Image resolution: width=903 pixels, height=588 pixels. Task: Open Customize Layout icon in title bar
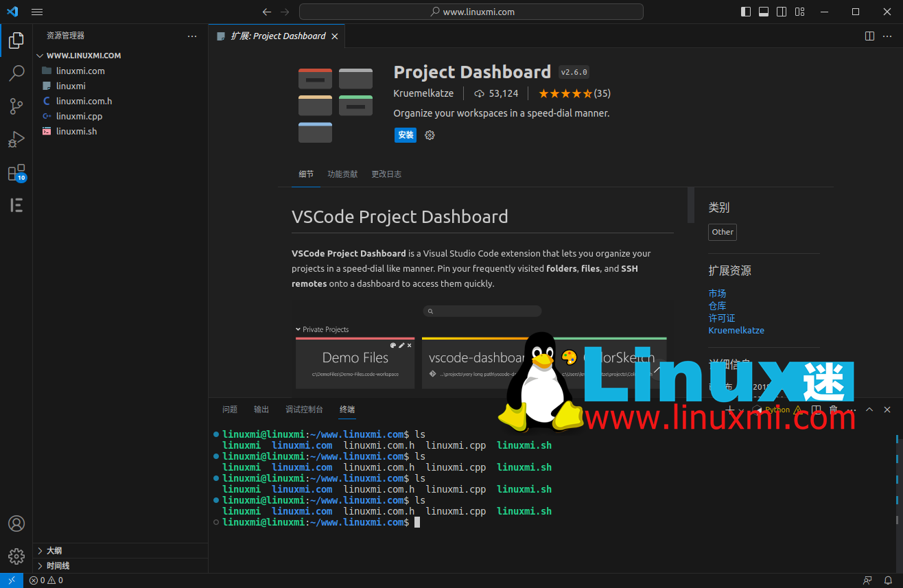(799, 12)
